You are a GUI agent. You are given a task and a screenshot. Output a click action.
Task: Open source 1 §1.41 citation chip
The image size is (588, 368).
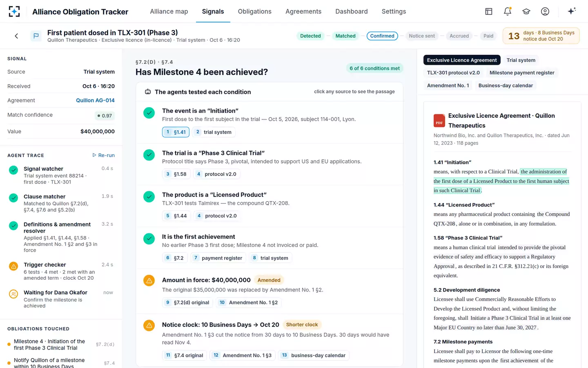[x=176, y=132]
